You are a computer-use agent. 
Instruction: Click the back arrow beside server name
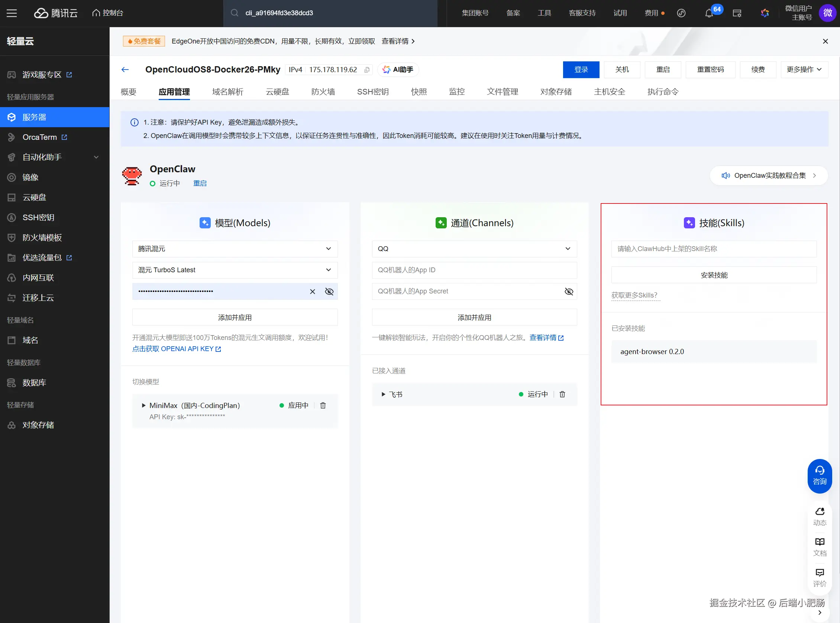coord(125,70)
